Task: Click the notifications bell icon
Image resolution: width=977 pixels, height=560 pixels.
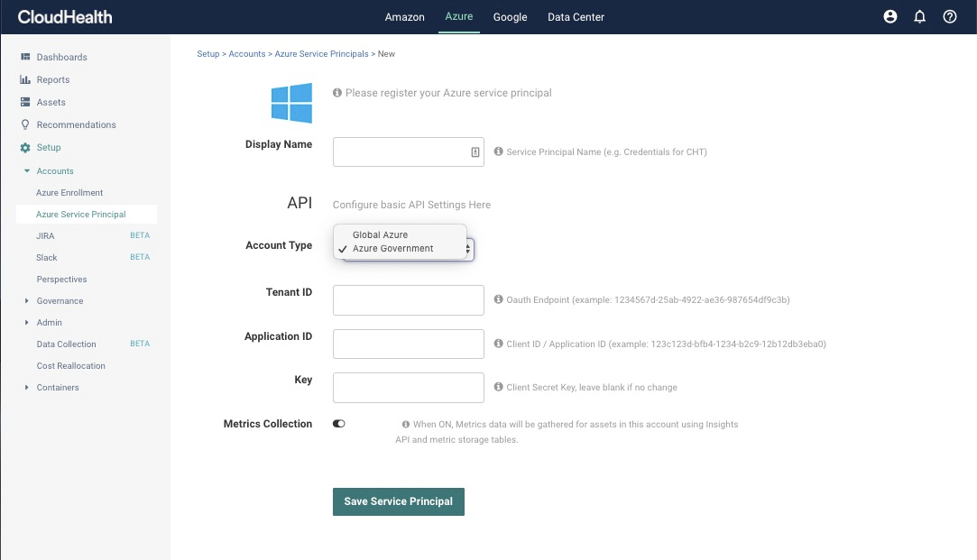Action: tap(920, 16)
